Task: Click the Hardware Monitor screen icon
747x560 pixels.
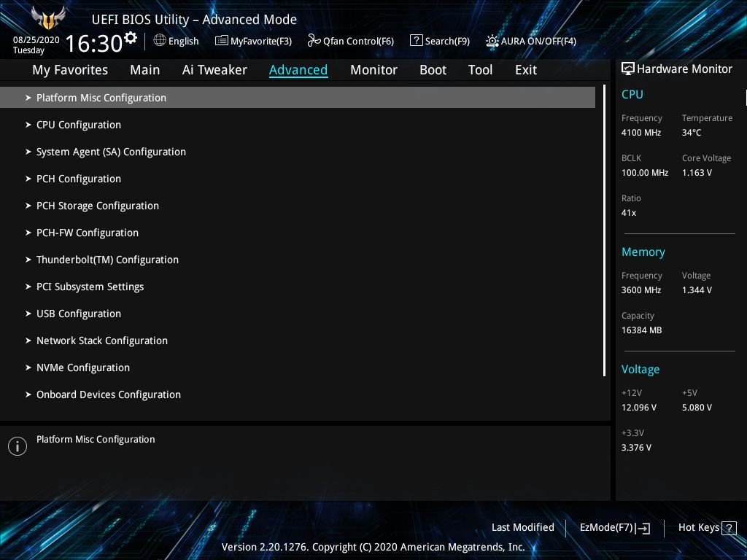Action: (x=627, y=69)
